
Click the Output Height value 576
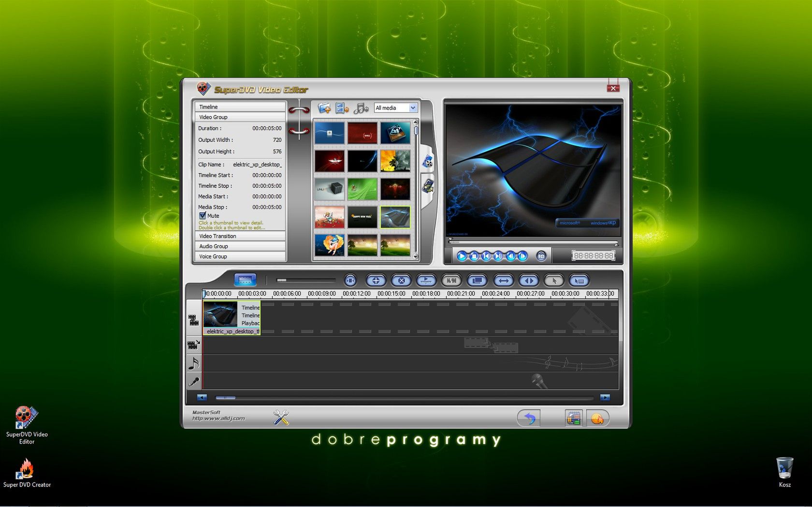(x=277, y=151)
